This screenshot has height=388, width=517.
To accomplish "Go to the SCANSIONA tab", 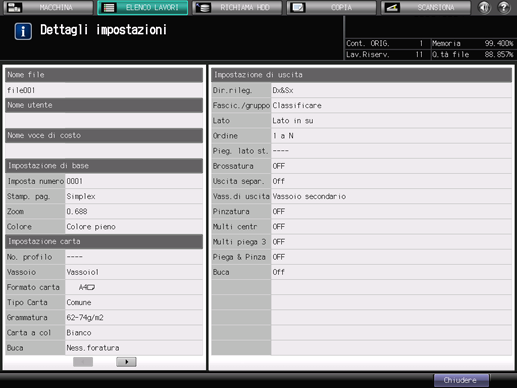I will coord(426,7).
